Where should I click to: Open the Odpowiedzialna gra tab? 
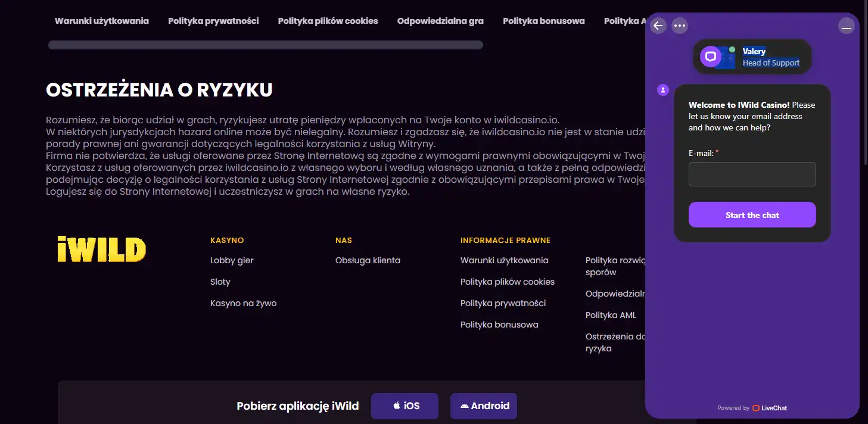(440, 21)
